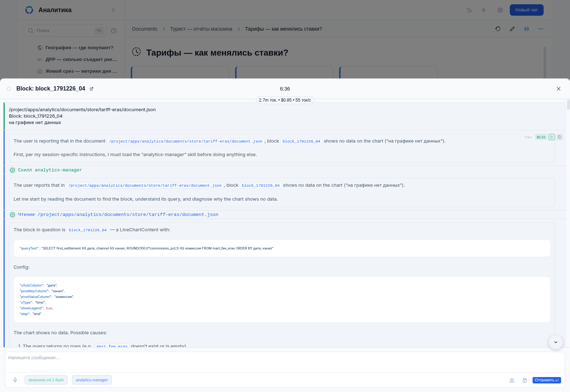This screenshot has width=570, height=392.
Task: Click the microphone icon in message bar
Action: pos(15,380)
